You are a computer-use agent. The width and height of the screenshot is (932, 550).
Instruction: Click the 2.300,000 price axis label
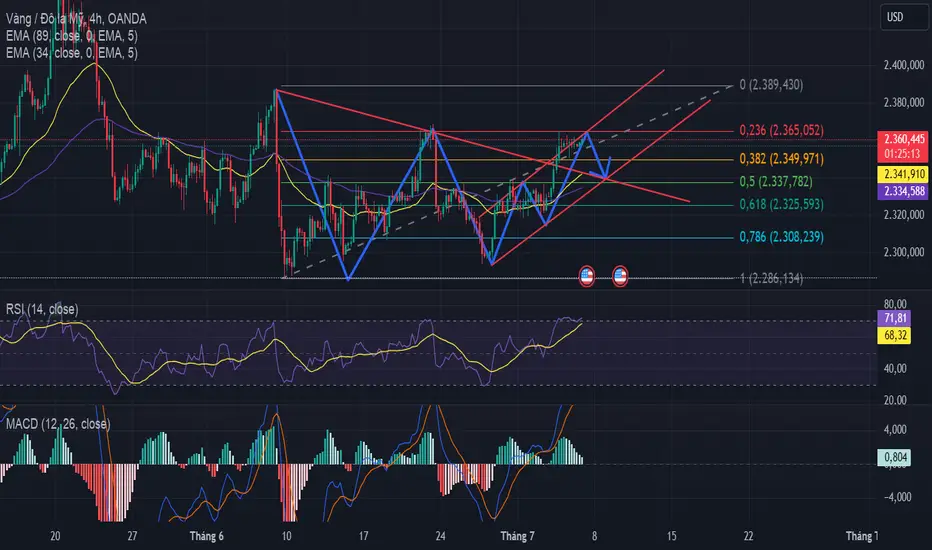tap(904, 252)
